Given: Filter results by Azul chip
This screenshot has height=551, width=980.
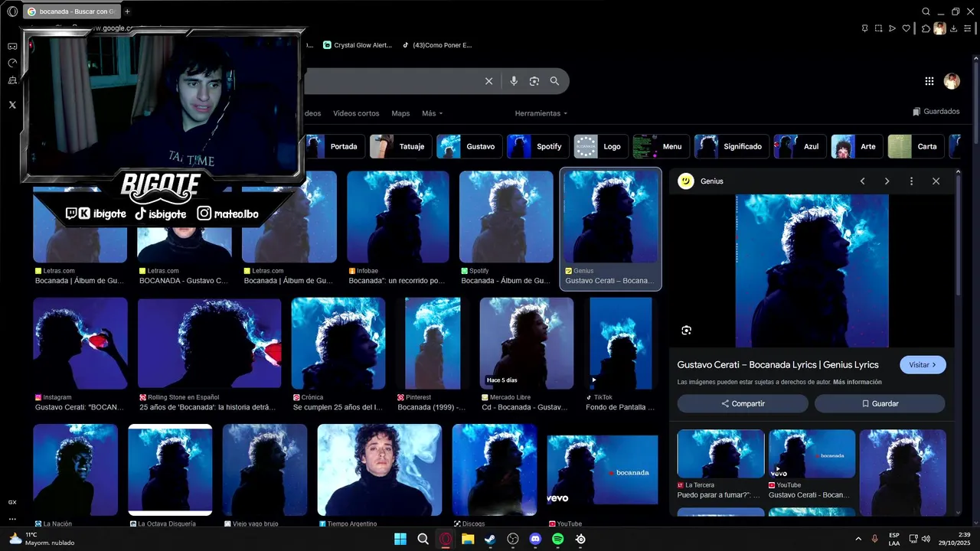Looking at the screenshot, I should pyautogui.click(x=799, y=146).
